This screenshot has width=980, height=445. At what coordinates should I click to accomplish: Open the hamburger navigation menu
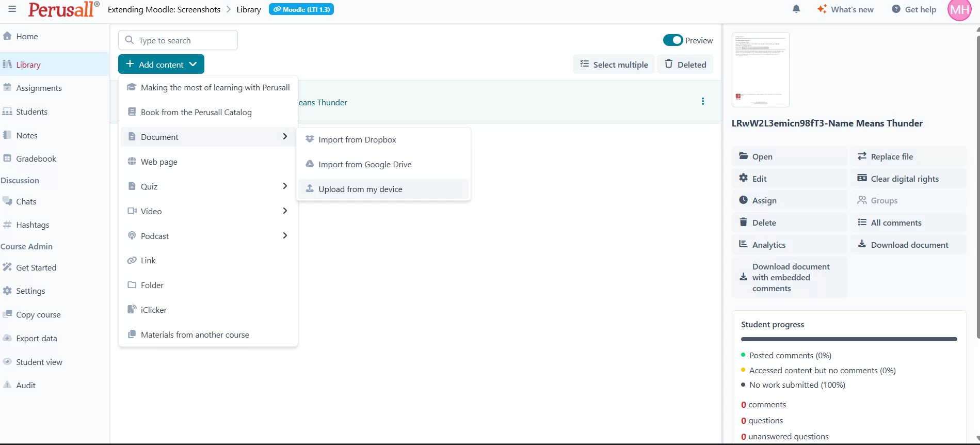(x=12, y=9)
